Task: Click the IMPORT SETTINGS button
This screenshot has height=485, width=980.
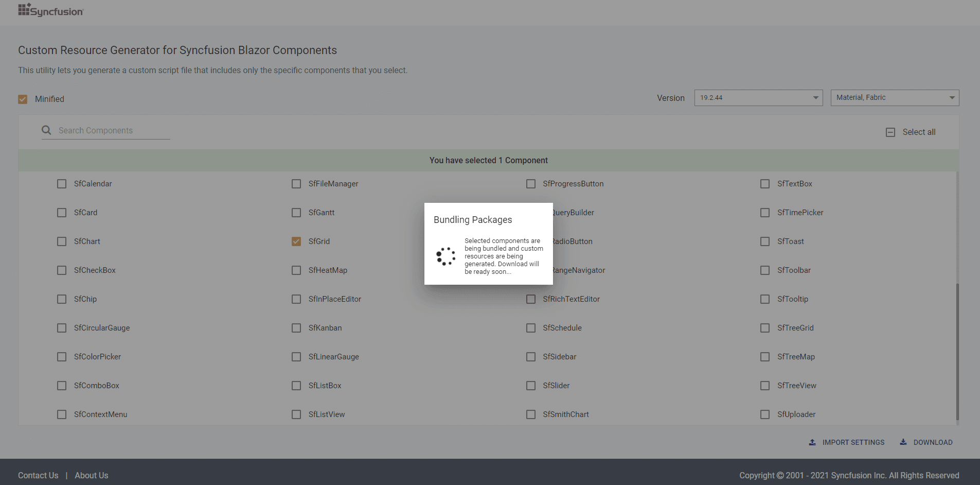Action: pyautogui.click(x=847, y=442)
